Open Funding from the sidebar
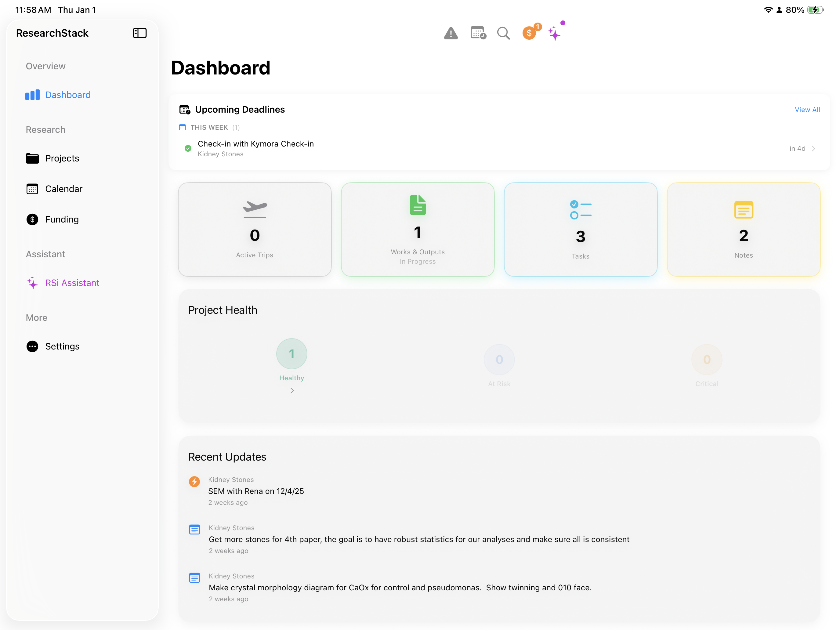This screenshot has width=840, height=630. coord(62,219)
